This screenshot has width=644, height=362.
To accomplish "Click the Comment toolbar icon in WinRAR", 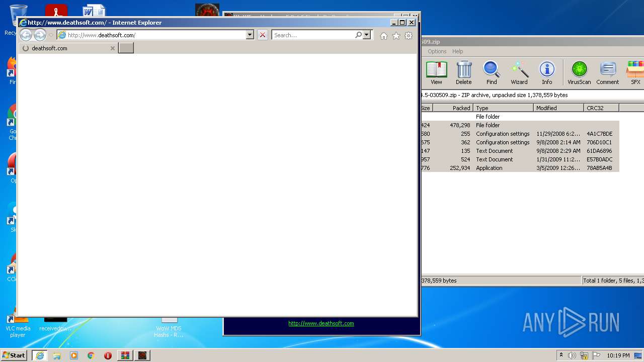I will point(608,73).
